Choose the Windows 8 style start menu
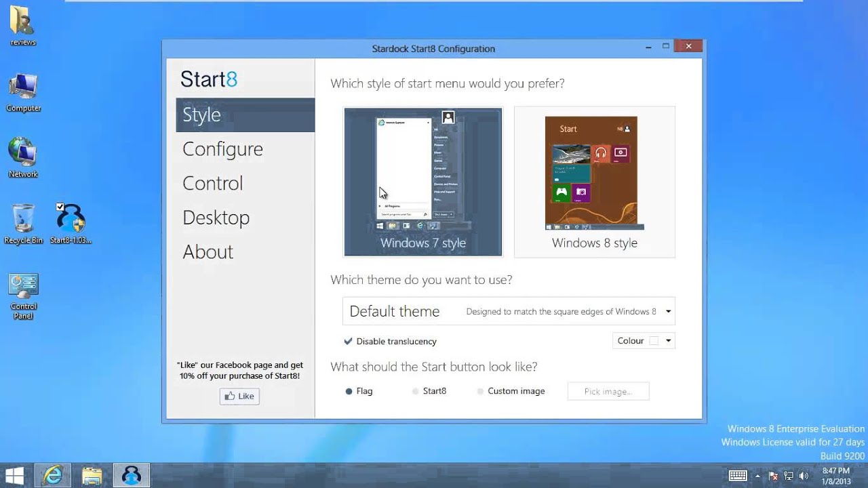This screenshot has height=488, width=868. click(x=595, y=182)
